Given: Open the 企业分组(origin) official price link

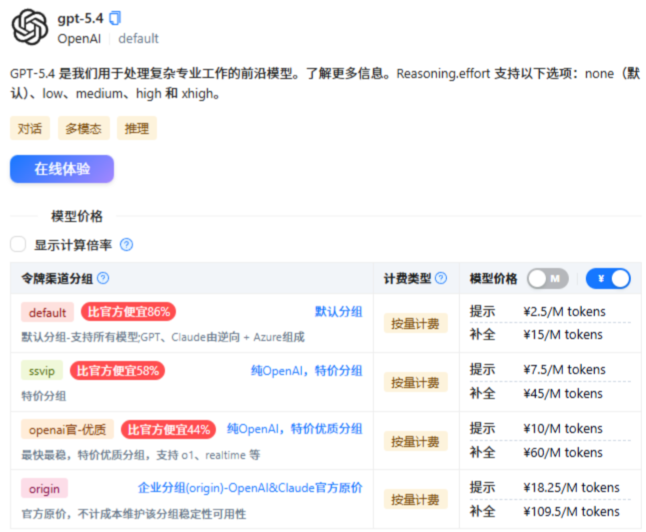Looking at the screenshot, I should pos(250,488).
